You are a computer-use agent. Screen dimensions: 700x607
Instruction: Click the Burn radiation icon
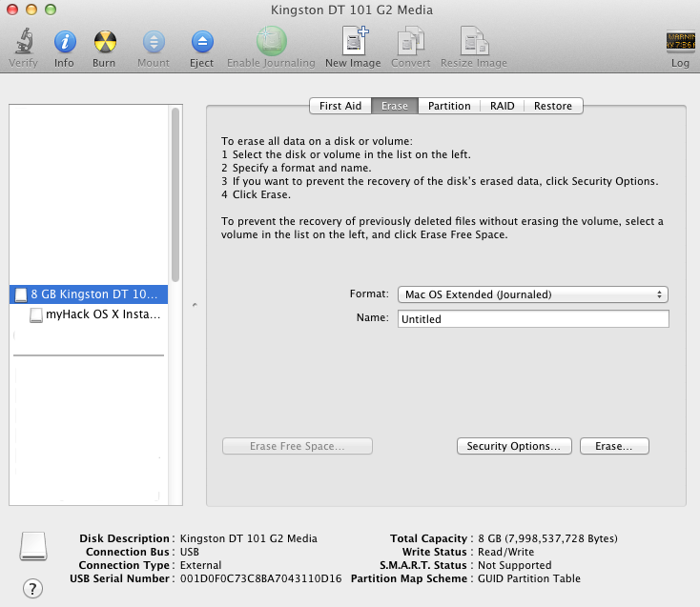(x=105, y=42)
